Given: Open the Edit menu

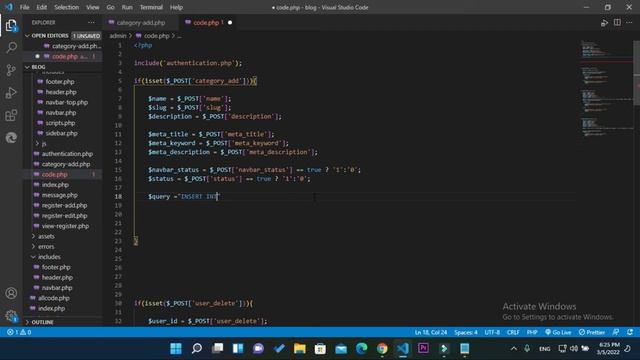Looking at the screenshot, I should tap(42, 7).
